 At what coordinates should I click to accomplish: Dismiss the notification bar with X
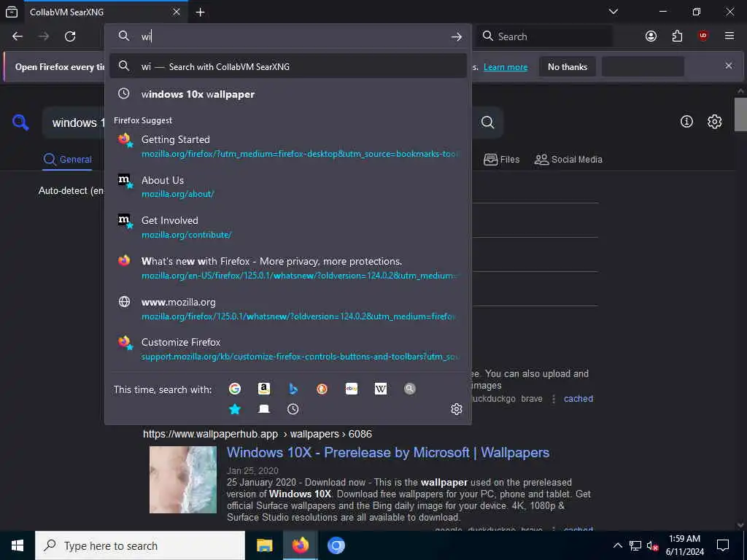point(729,66)
